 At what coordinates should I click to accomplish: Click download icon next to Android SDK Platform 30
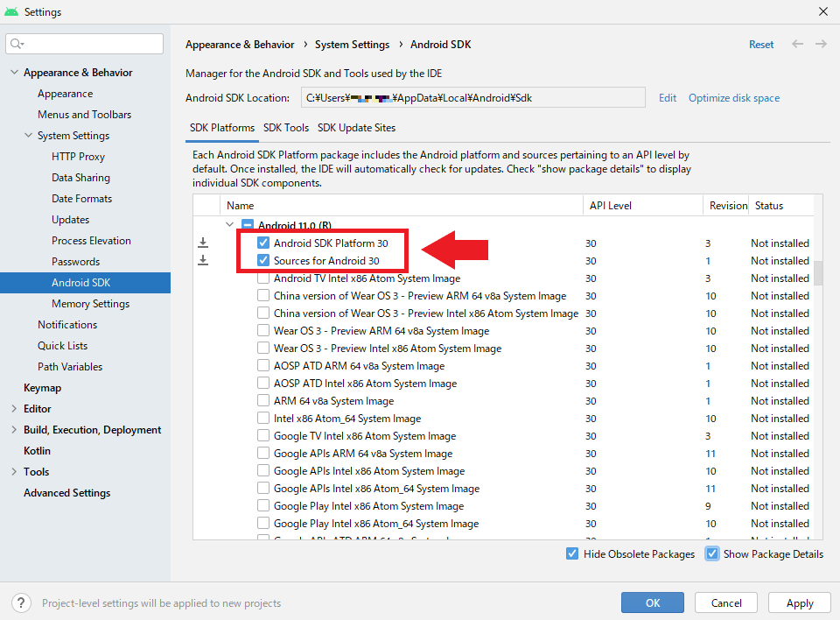pos(203,243)
